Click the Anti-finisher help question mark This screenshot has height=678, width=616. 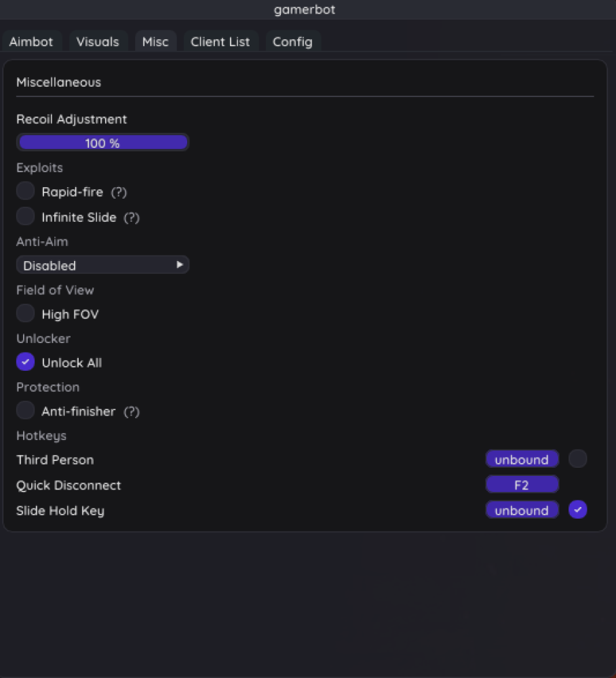132,412
